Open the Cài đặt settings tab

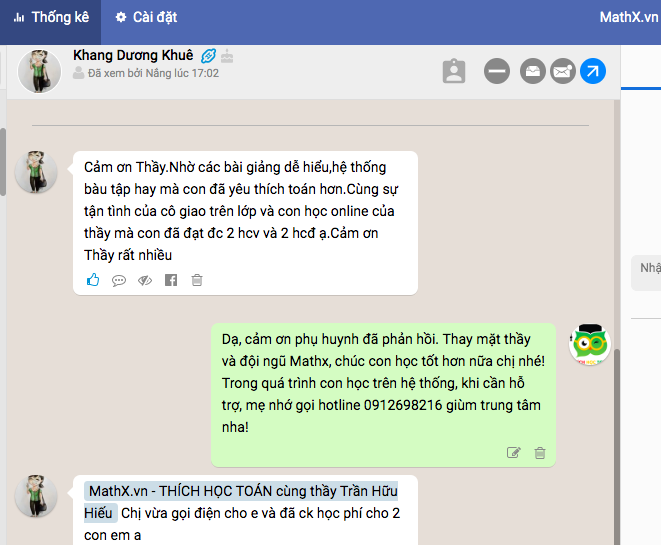point(146,17)
